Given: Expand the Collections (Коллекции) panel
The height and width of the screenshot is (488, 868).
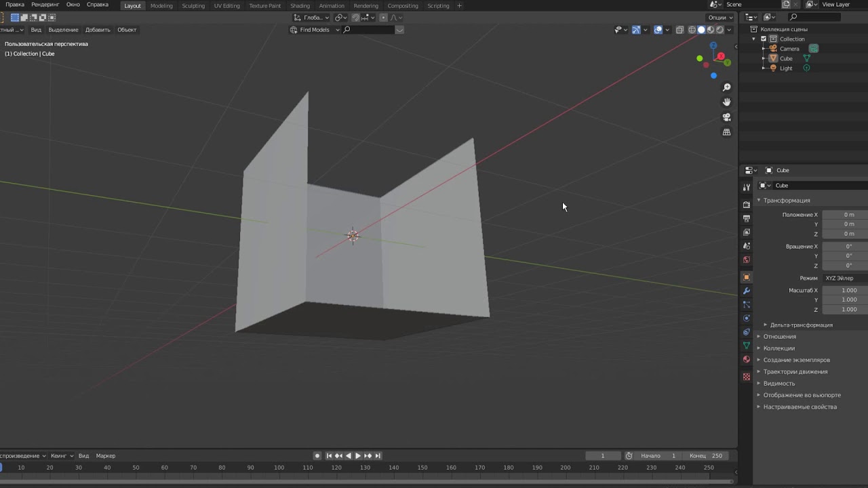Looking at the screenshot, I should tap(779, 348).
